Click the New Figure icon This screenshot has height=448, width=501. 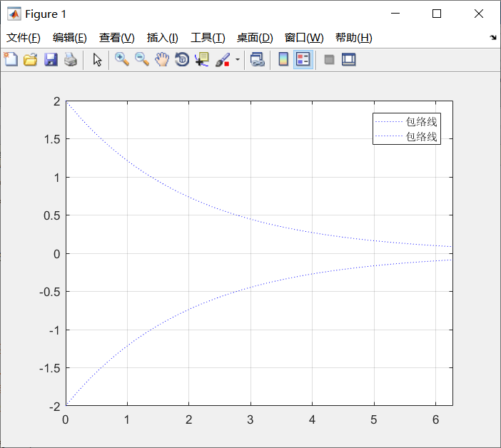tap(11, 59)
